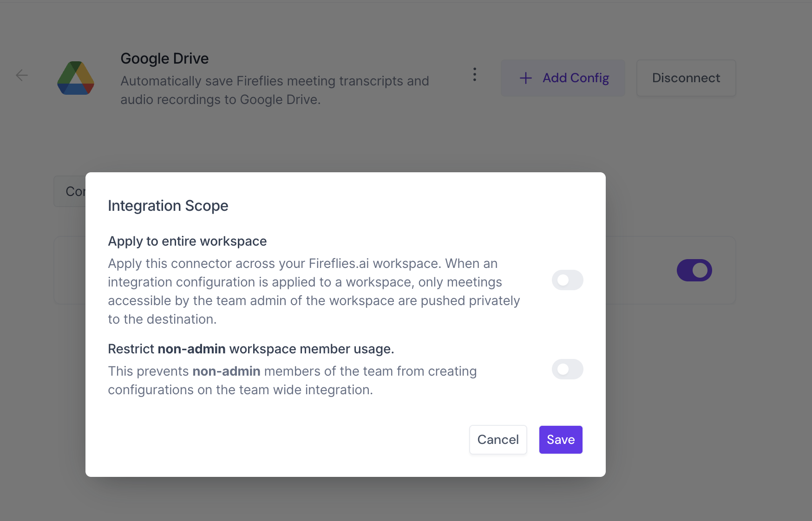
Task: Click the 'Restrict non-admin workspace member usage' heading
Action: (x=251, y=349)
